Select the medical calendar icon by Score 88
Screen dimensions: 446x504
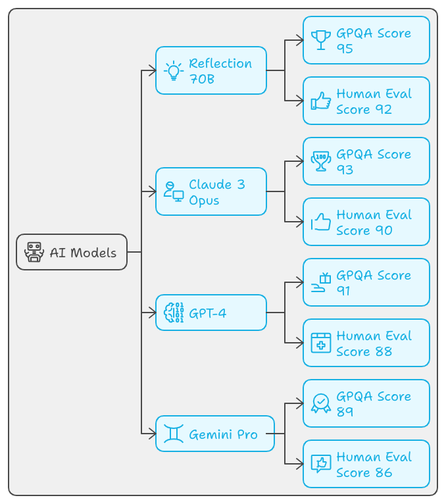(x=320, y=343)
